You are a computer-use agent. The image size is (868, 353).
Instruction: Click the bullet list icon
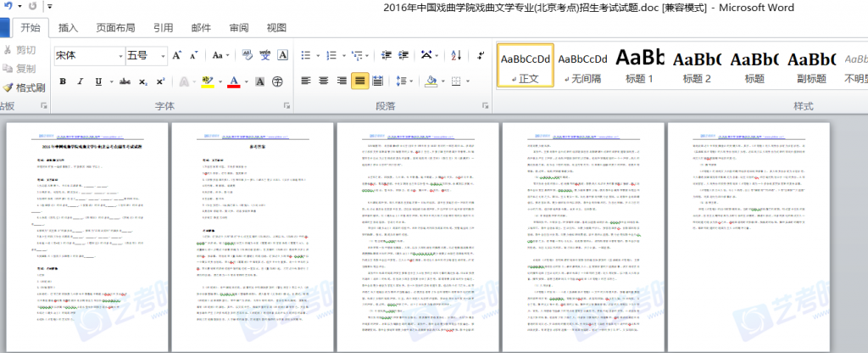pos(304,56)
